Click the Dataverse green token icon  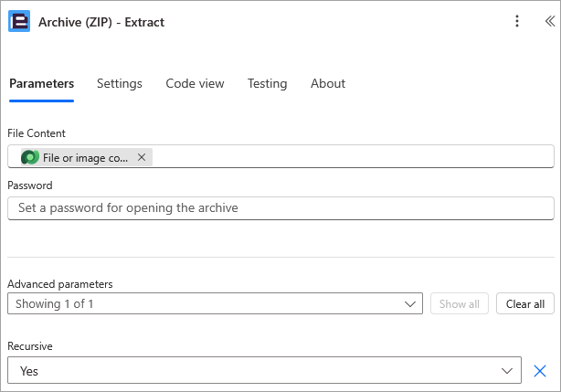pyautogui.click(x=30, y=157)
